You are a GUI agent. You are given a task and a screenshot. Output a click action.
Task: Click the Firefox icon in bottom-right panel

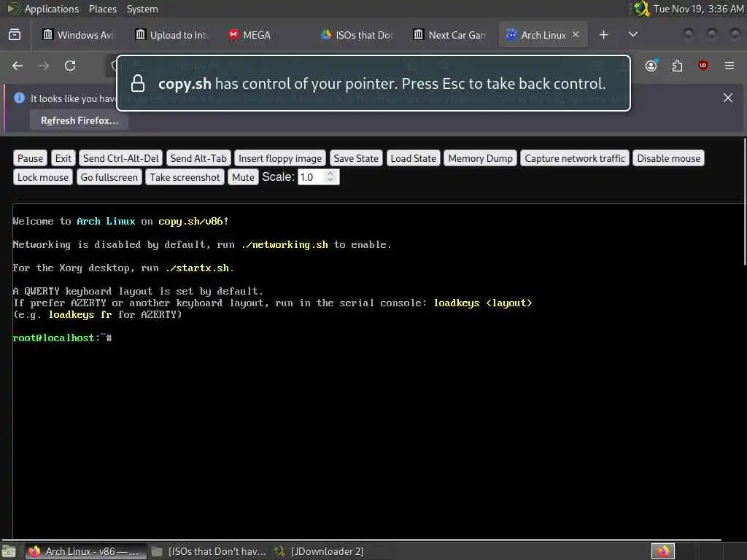pos(662,551)
